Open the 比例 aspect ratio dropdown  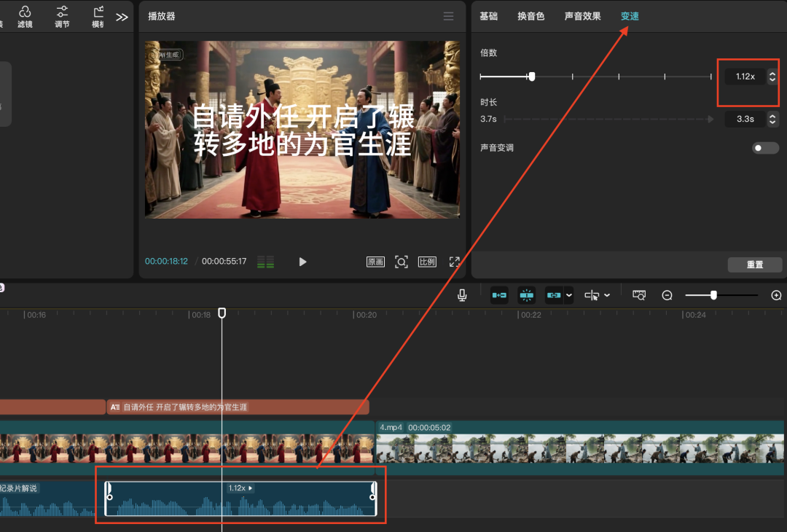427,262
